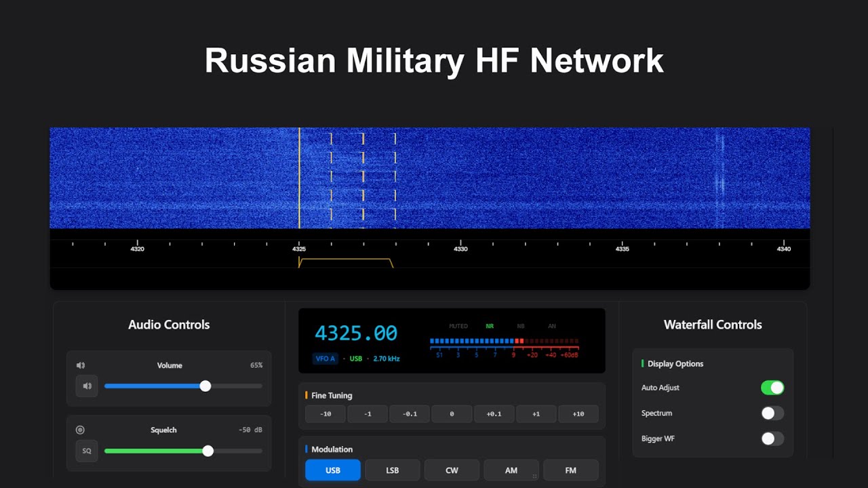868x488 pixels.
Task: Click the NR indicator
Action: coord(490,326)
